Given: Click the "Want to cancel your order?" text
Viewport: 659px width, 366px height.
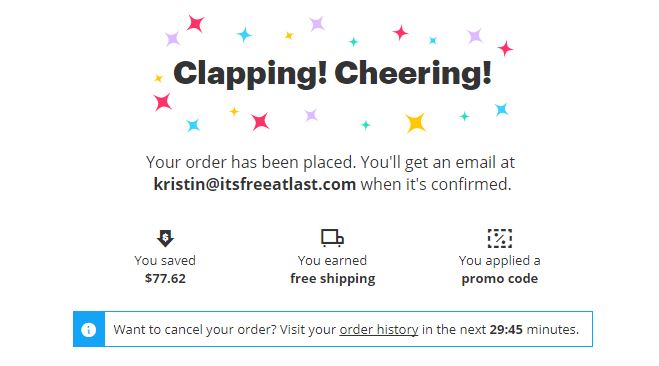Looking at the screenshot, I should tap(195, 329).
